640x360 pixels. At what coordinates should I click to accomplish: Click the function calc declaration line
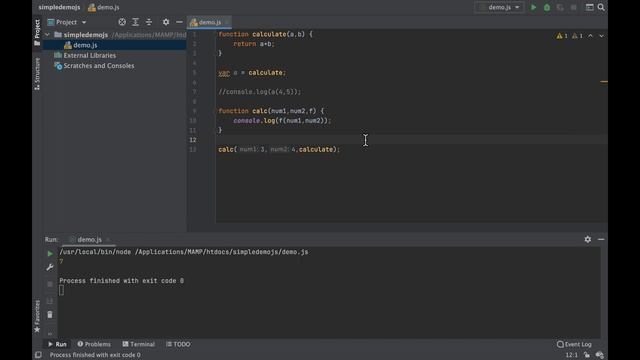[x=271, y=111]
